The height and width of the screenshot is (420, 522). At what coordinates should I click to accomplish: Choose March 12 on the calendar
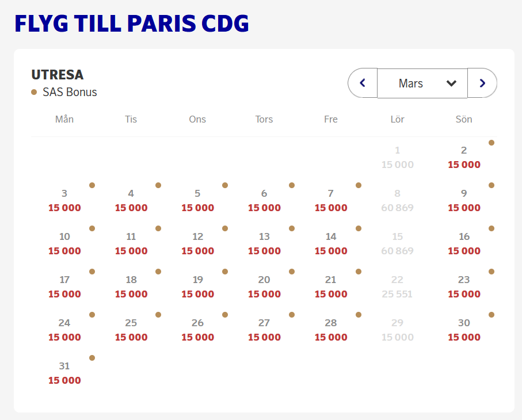(197, 244)
